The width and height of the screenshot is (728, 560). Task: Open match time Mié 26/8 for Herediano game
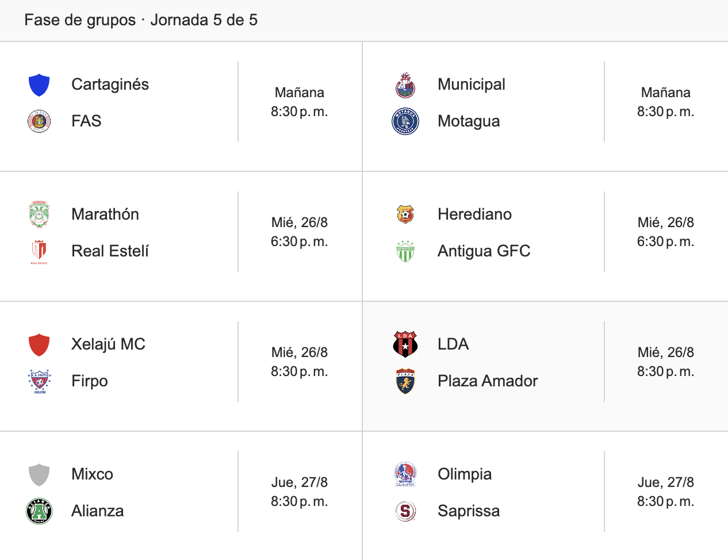[x=666, y=232]
